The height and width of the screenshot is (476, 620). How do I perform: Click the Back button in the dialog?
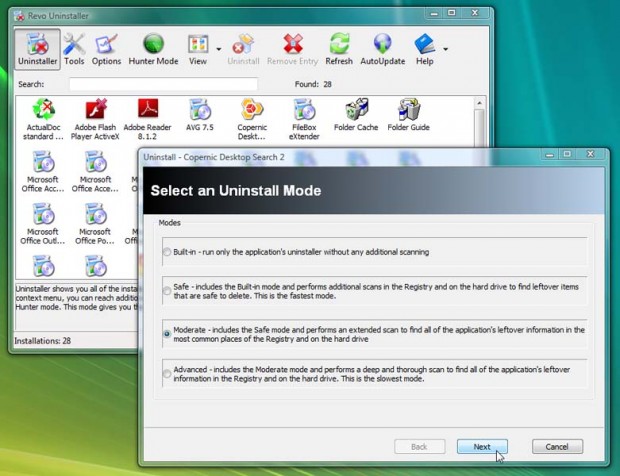click(x=420, y=447)
